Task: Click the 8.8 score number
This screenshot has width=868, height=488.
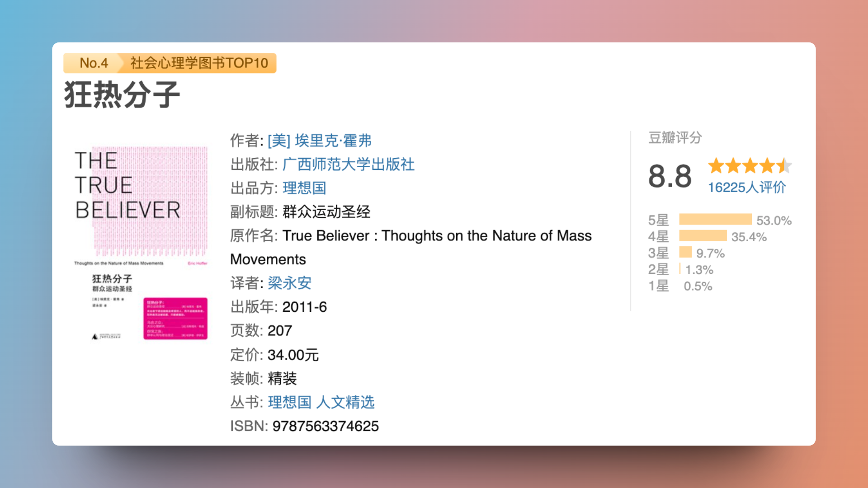Action: pos(670,176)
